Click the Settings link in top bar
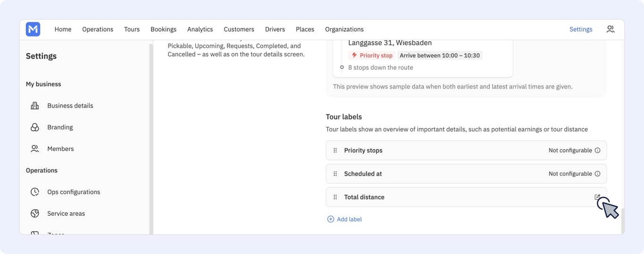The height and width of the screenshot is (254, 644). tap(581, 29)
